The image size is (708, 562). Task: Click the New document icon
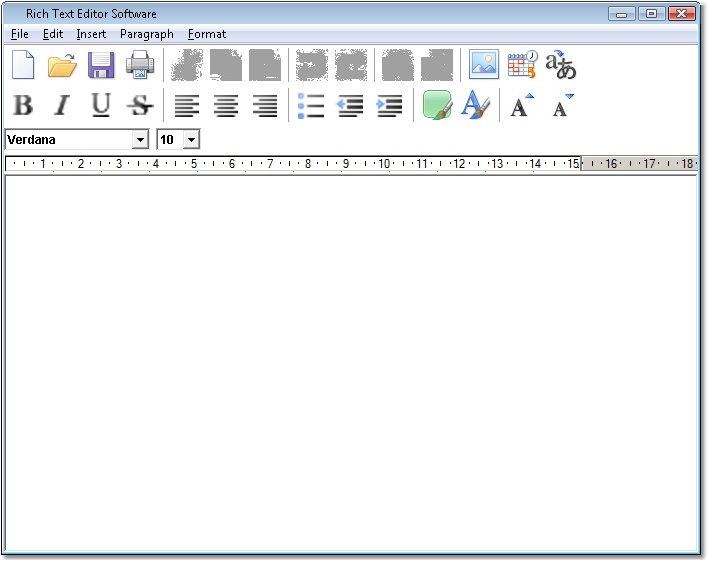pyautogui.click(x=23, y=65)
